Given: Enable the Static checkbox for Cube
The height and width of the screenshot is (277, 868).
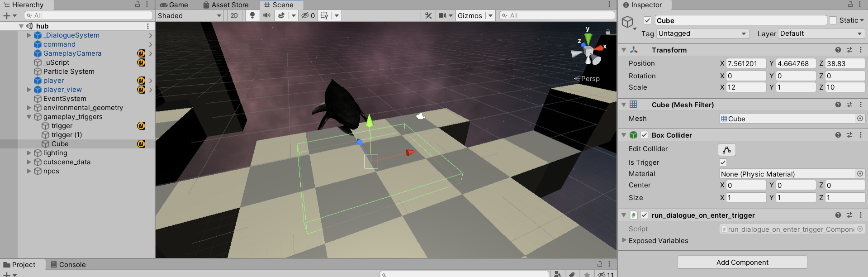Looking at the screenshot, I should coord(833,20).
